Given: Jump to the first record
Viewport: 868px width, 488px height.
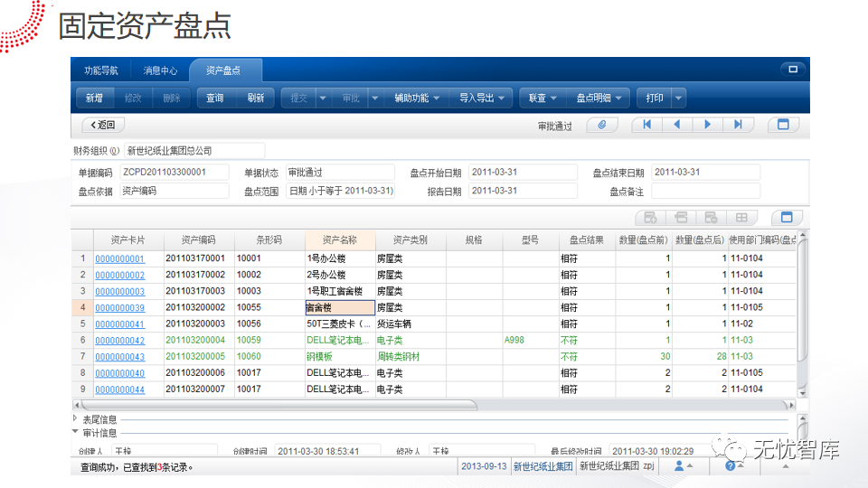Looking at the screenshot, I should (x=646, y=125).
